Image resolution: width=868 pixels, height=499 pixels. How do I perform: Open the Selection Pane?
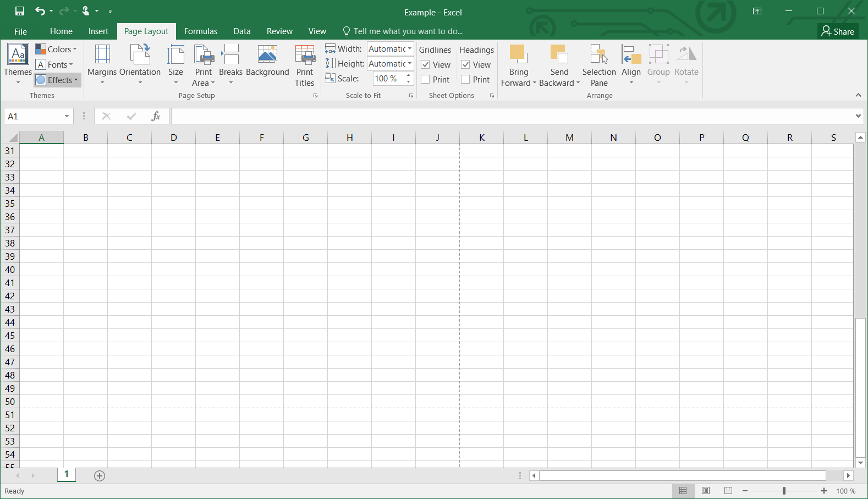[598, 65]
